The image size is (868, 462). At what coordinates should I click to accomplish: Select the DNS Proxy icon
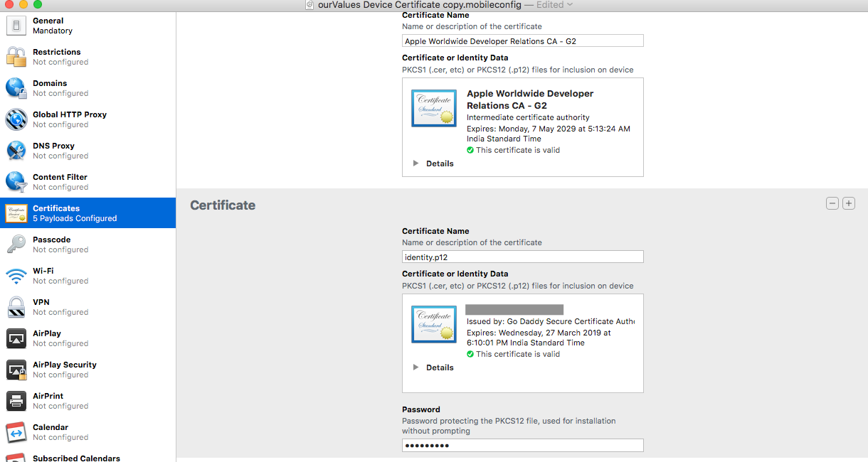pyautogui.click(x=16, y=151)
